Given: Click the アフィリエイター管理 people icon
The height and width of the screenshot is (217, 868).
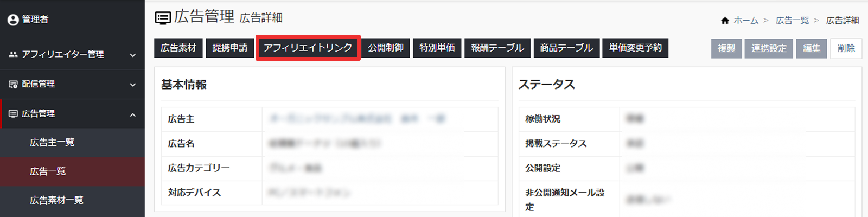Looking at the screenshot, I should click(13, 54).
